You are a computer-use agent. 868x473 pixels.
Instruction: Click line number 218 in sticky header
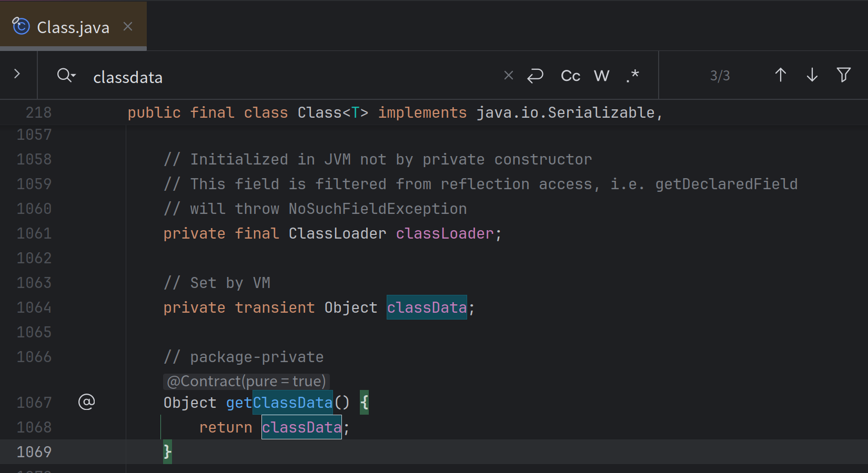38,112
